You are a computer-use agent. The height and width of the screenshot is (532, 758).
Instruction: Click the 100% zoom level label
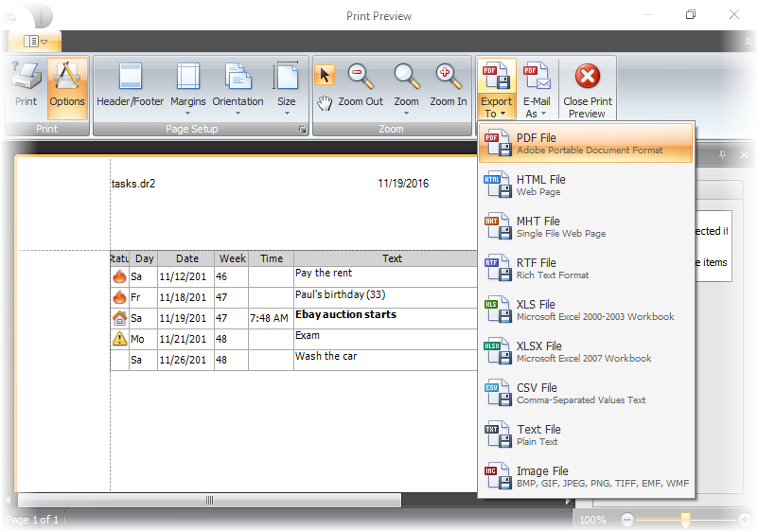click(x=592, y=520)
